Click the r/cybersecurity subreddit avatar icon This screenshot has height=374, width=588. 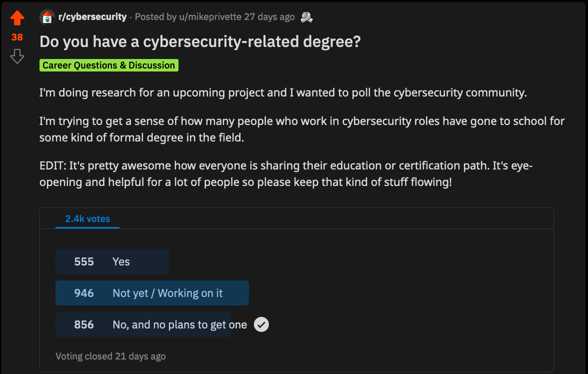pyautogui.click(x=47, y=17)
